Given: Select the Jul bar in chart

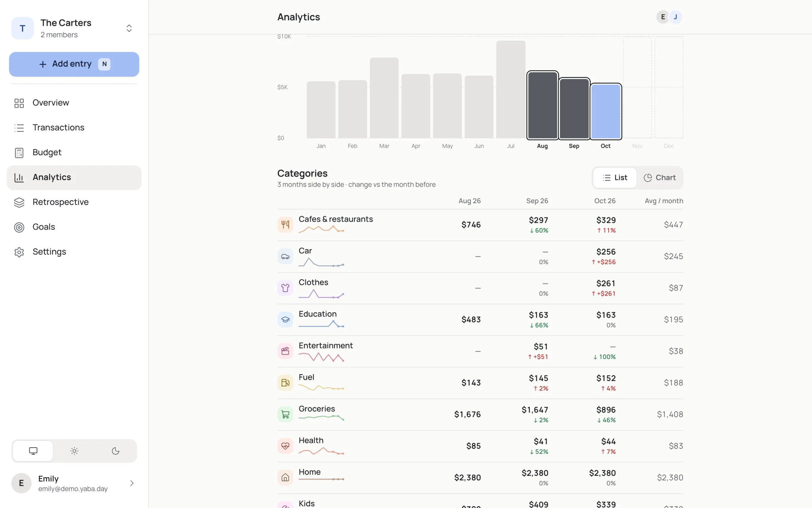Looking at the screenshot, I should point(511,89).
